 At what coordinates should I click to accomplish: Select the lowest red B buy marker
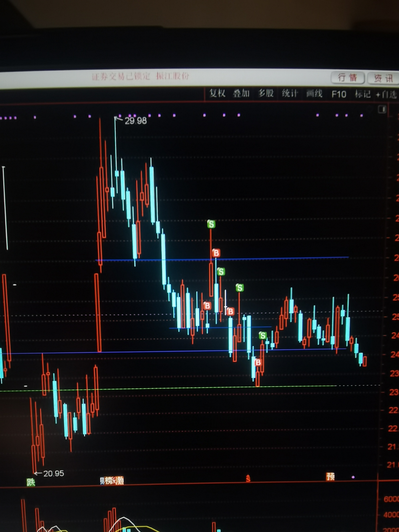pos(258,362)
